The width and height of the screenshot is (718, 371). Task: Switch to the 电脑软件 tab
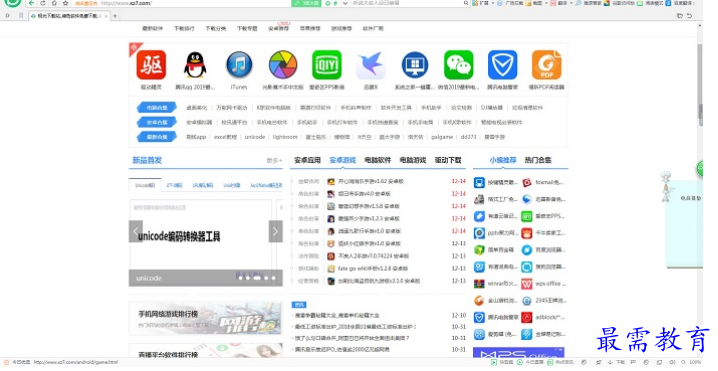[x=378, y=160]
